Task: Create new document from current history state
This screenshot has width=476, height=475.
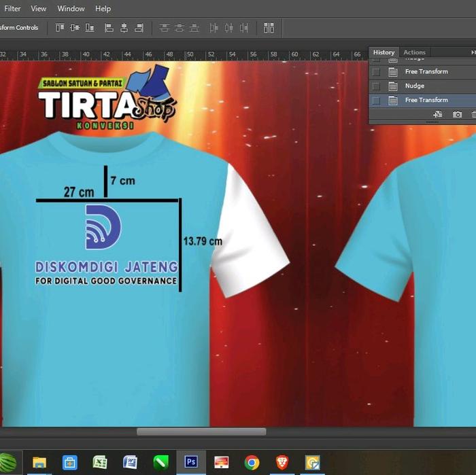Action: pyautogui.click(x=437, y=114)
